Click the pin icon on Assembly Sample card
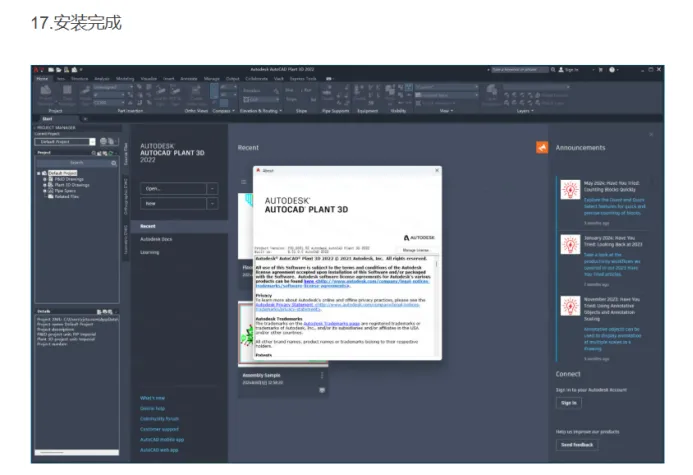693x475 pixels. tap(322, 390)
